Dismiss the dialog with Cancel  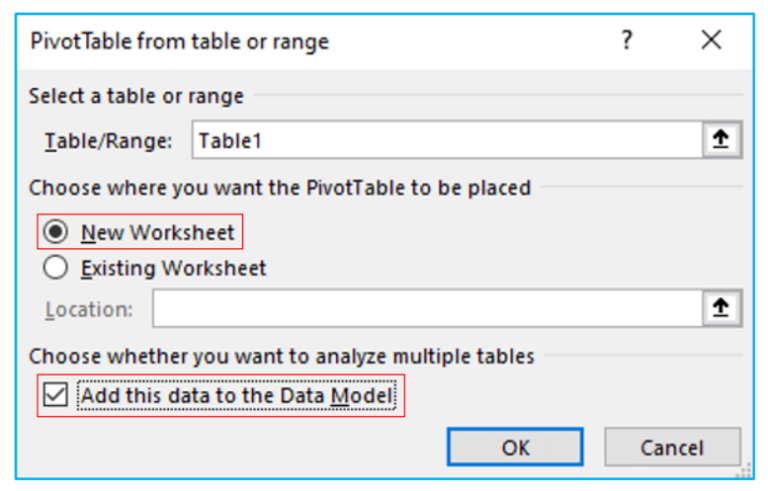click(672, 447)
